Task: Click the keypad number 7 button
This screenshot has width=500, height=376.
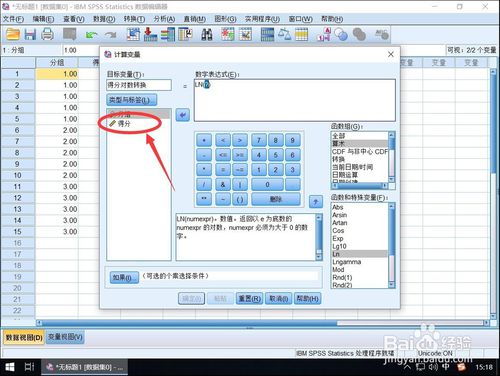Action: click(x=259, y=140)
